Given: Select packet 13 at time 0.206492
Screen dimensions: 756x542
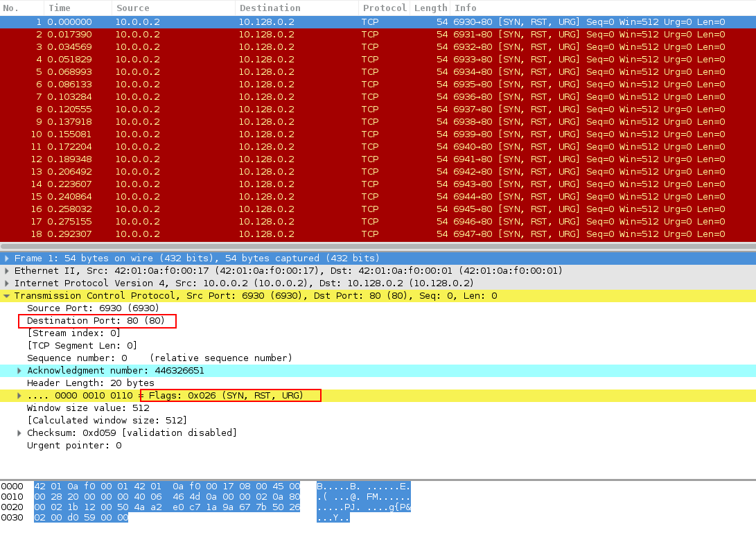Looking at the screenshot, I should (378, 172).
